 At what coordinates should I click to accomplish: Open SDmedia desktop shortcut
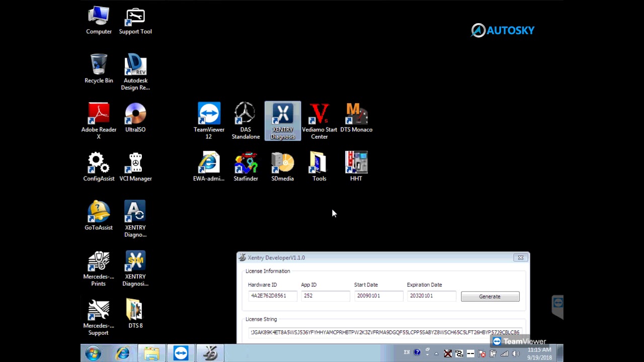(283, 167)
